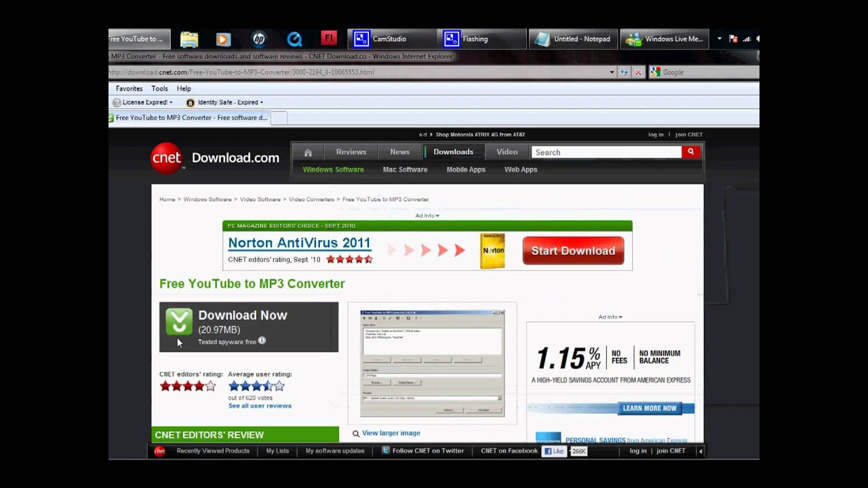The width and height of the screenshot is (868, 488).
Task: Click the browser refresh icon
Action: click(624, 72)
